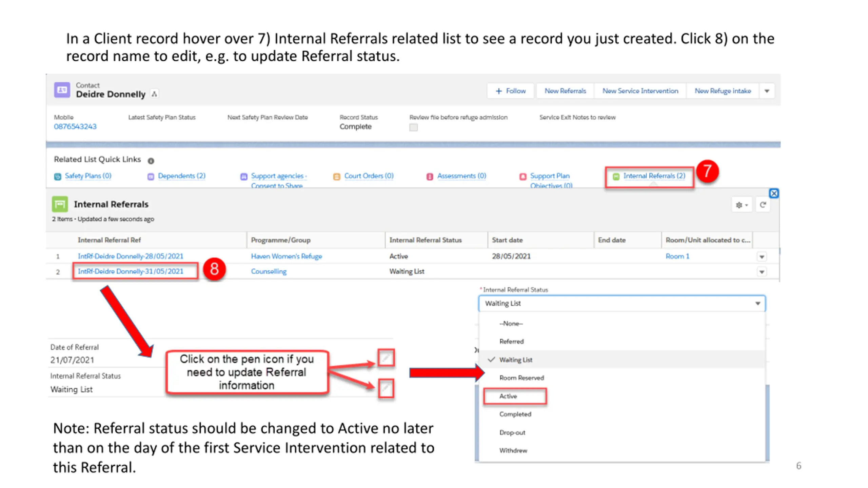Select Waiting List status option
The width and height of the screenshot is (868, 488).
pos(622,360)
